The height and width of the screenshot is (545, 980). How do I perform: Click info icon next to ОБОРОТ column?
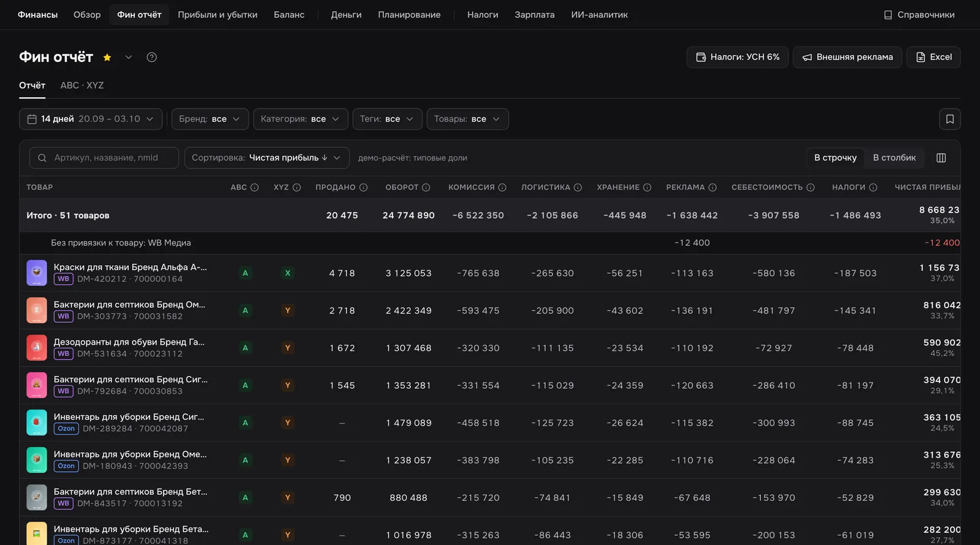click(426, 187)
